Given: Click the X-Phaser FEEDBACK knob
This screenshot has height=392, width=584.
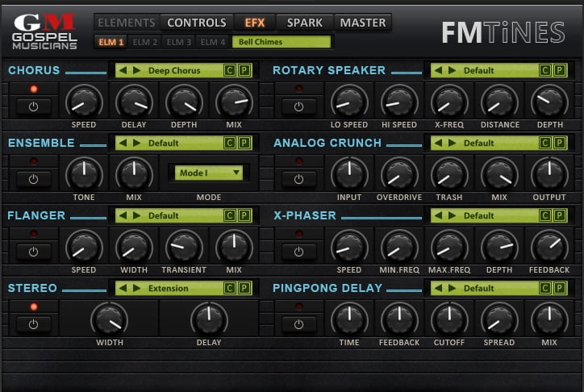Looking at the screenshot, I should pyautogui.click(x=549, y=247).
